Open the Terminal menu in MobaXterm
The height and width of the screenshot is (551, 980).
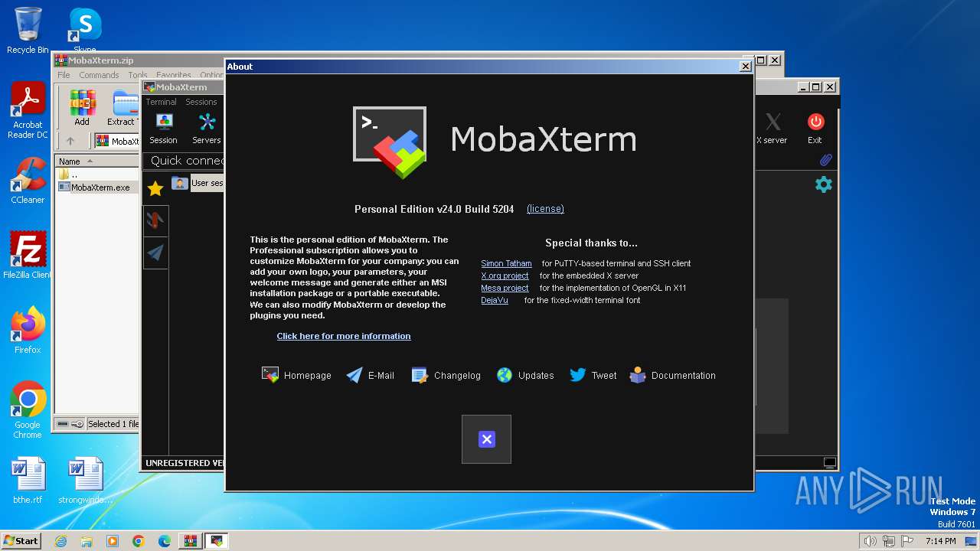click(x=161, y=102)
